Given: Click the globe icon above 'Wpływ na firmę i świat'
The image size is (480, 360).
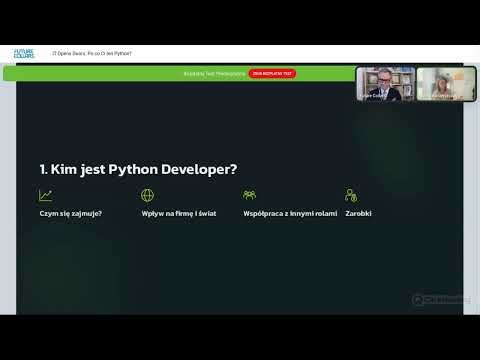Looking at the screenshot, I should tap(147, 195).
